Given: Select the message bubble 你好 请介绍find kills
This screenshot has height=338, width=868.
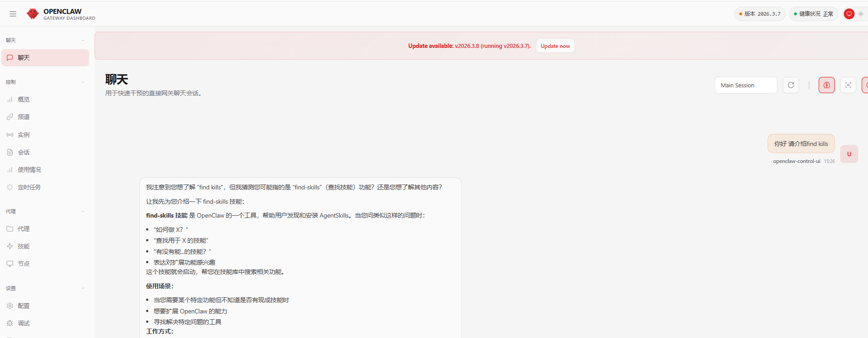Looking at the screenshot, I should coord(801,144).
